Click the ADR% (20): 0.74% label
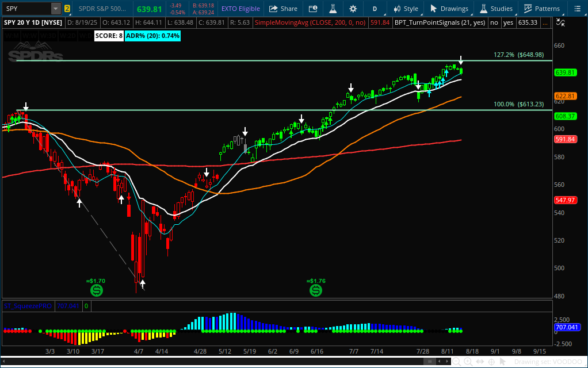This screenshot has height=368, width=588. click(x=152, y=36)
